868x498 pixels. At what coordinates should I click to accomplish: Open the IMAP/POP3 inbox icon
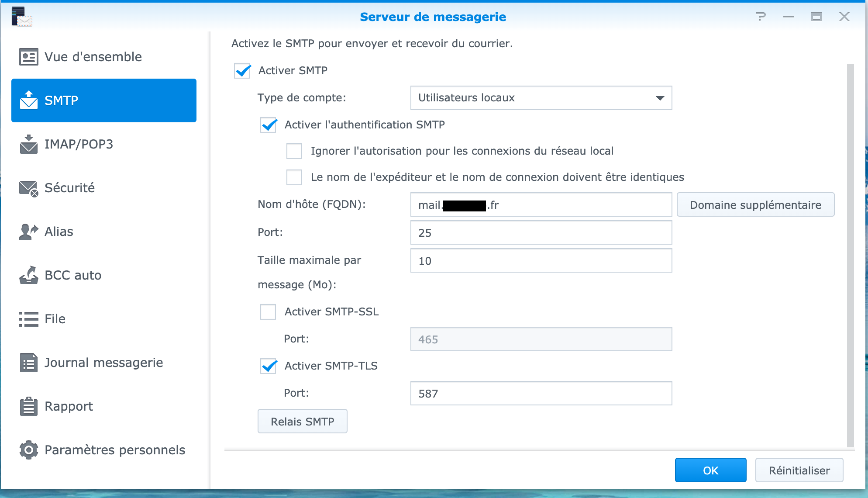tap(29, 144)
